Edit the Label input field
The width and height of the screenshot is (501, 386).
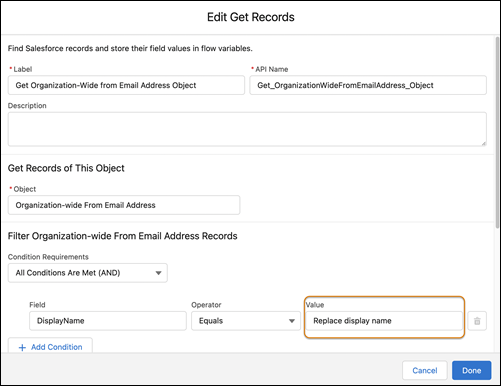pos(126,85)
